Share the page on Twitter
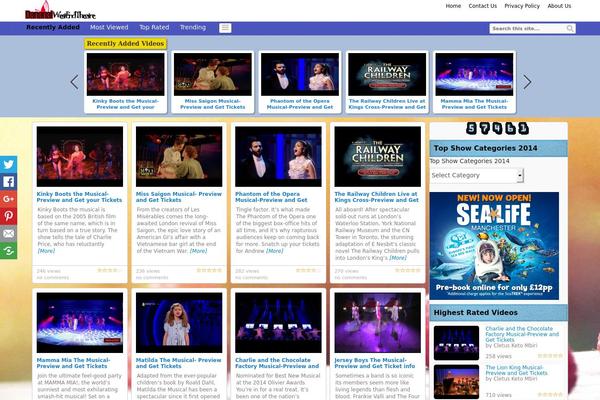Screen dimensions: 600x400 [8, 165]
